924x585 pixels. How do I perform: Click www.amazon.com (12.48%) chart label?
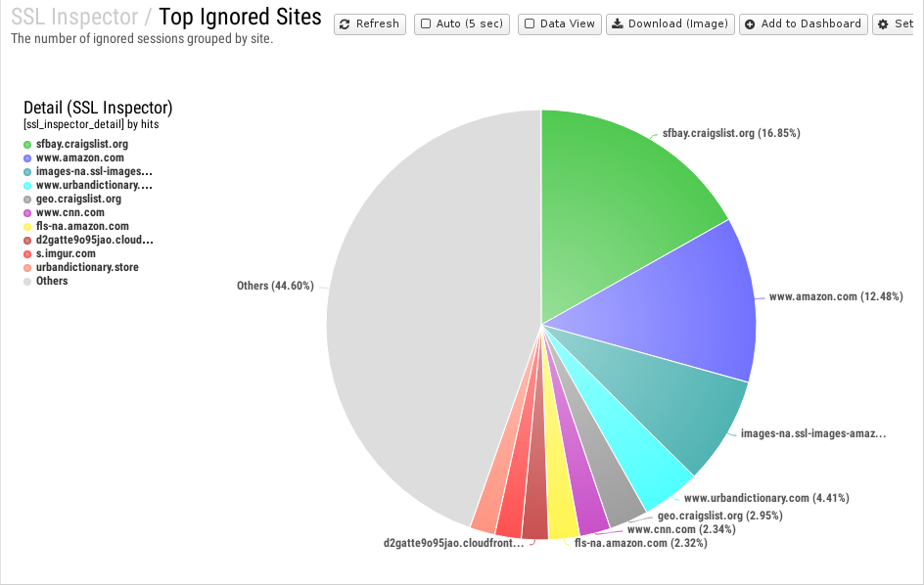point(836,296)
